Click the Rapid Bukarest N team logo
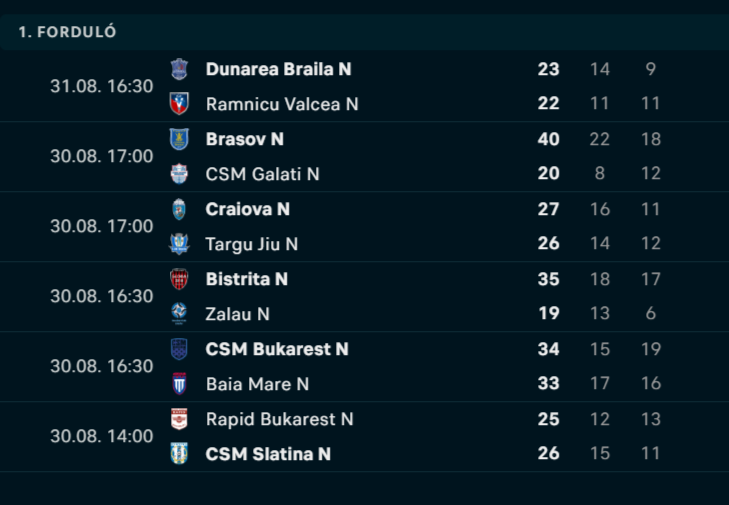The image size is (729, 505). point(179,419)
